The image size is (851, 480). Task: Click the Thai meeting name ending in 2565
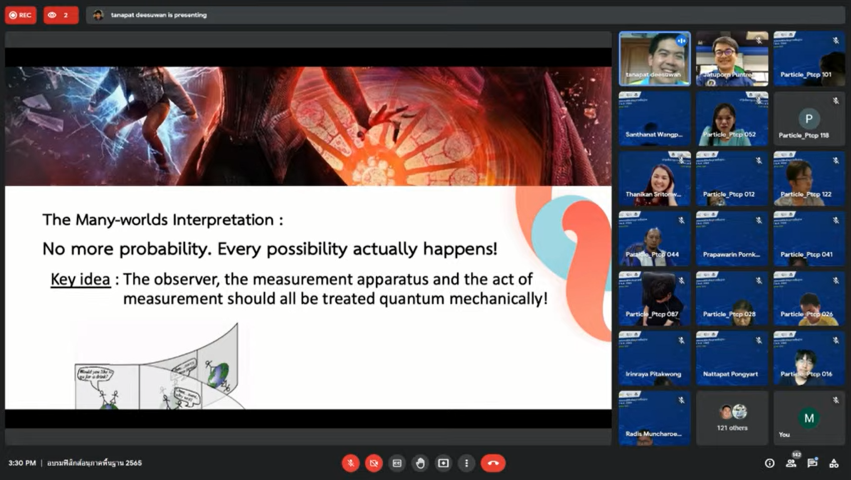coord(94,463)
